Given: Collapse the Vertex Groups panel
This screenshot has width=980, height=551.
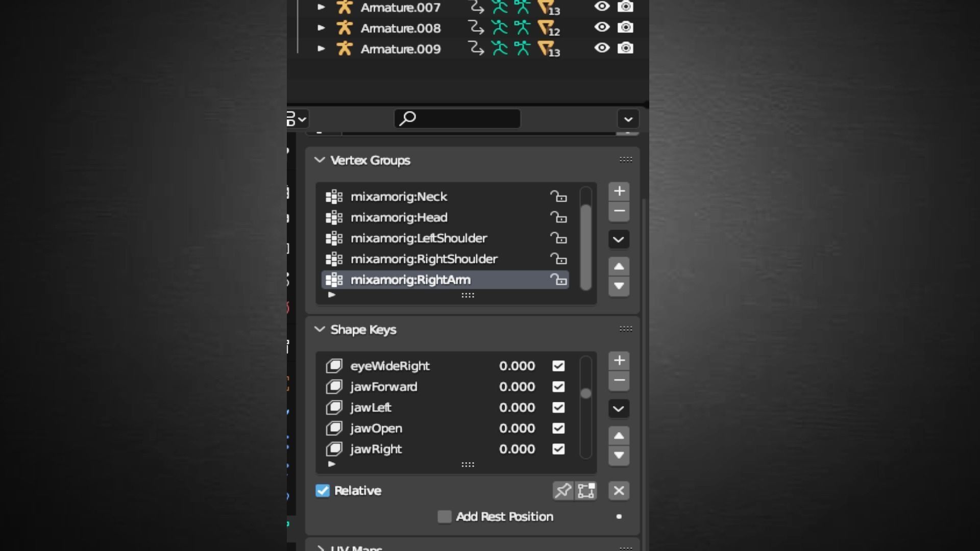Looking at the screenshot, I should pyautogui.click(x=320, y=160).
